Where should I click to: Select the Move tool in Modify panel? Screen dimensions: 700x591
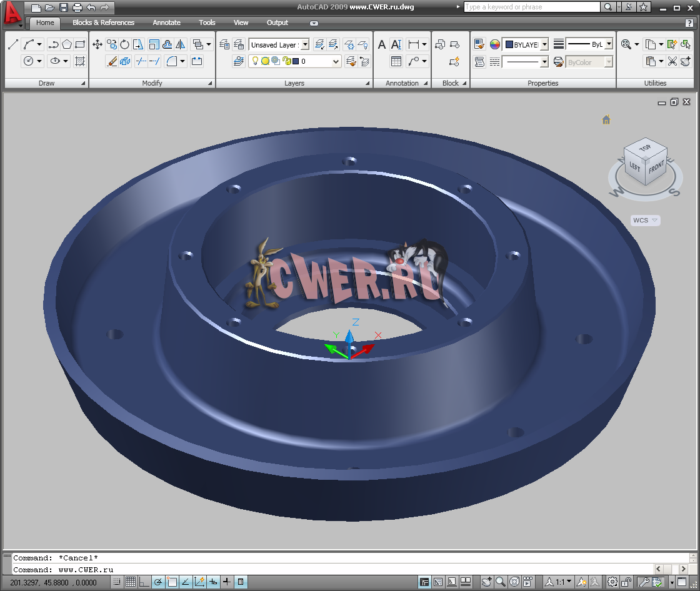[x=97, y=44]
